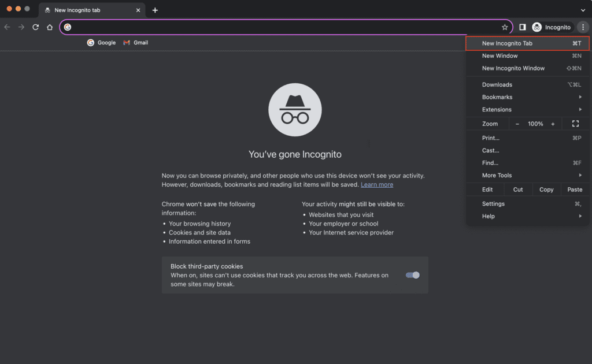Open the side panel icon
592x364 pixels.
(523, 27)
